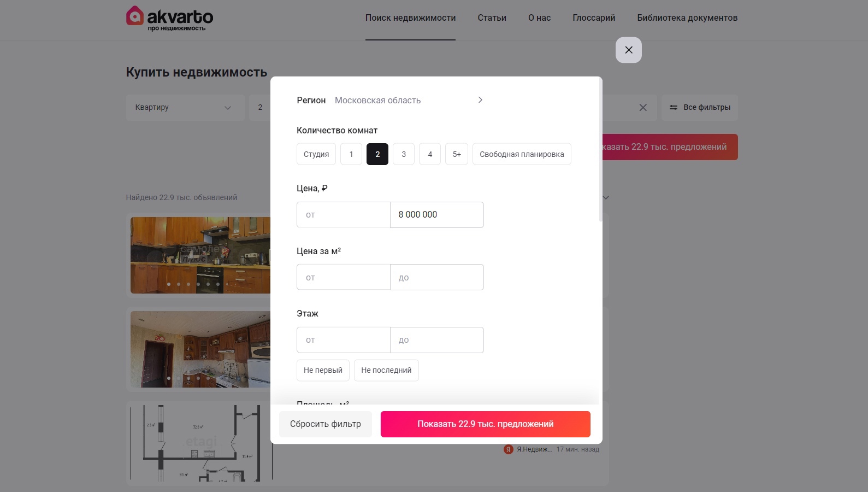Click the dialog scrollbar
Viewport: 868px width, 492px height.
click(601, 150)
